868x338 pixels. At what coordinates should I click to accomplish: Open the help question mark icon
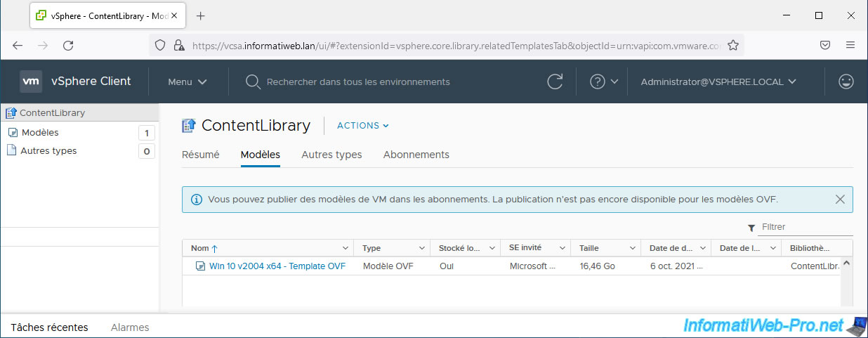[x=598, y=82]
